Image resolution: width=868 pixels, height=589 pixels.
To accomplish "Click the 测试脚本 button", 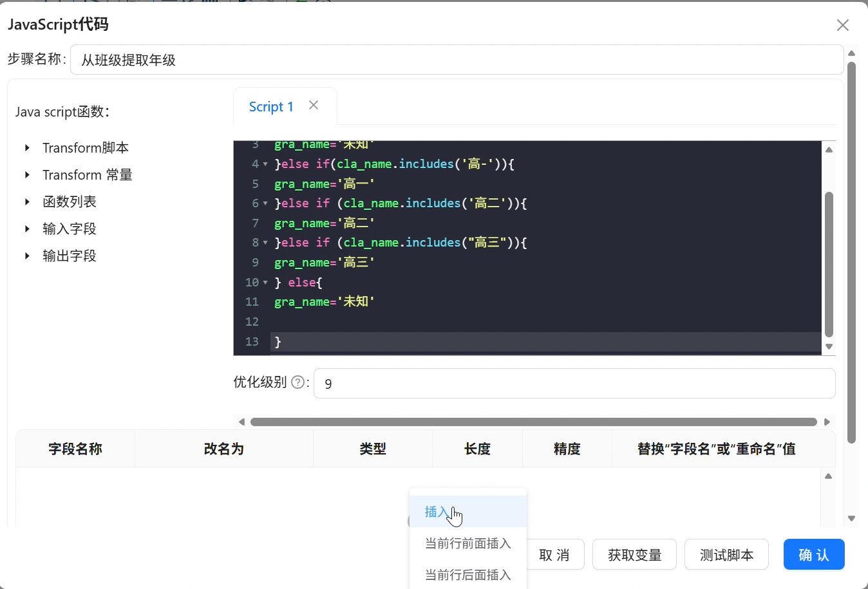I will [x=726, y=555].
